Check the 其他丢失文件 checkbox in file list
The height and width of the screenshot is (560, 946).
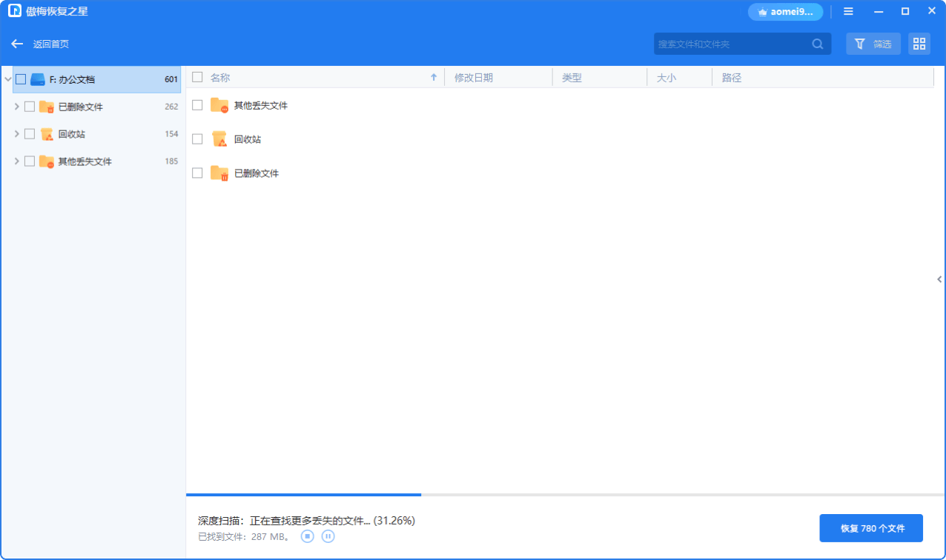tap(197, 105)
